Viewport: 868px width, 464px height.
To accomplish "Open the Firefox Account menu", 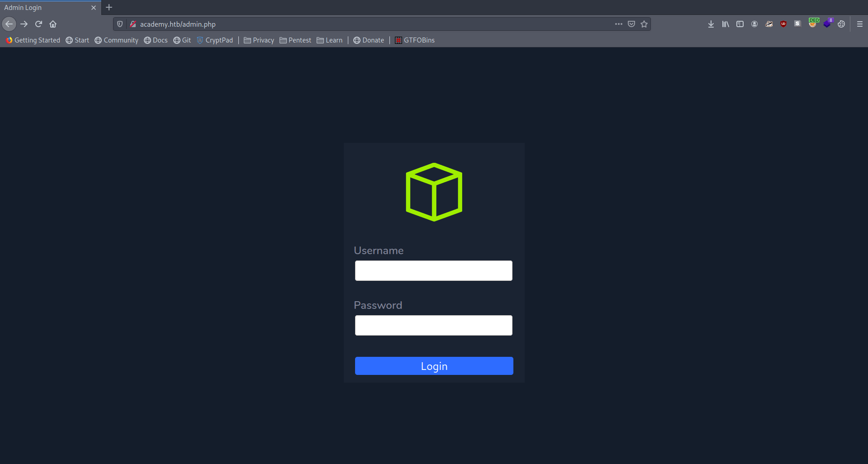I will tap(754, 24).
